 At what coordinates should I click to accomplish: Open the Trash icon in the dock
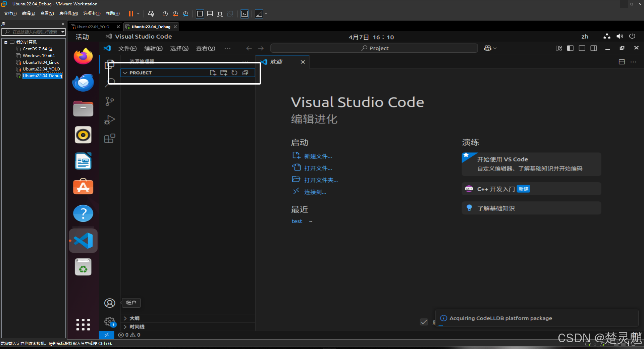[83, 267]
